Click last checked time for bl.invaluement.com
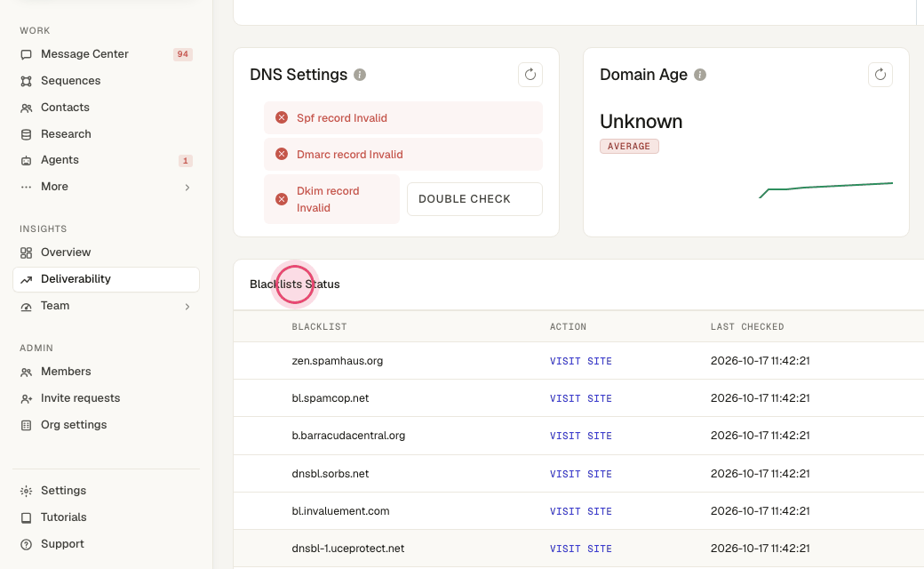The image size is (924, 569). 761,511
